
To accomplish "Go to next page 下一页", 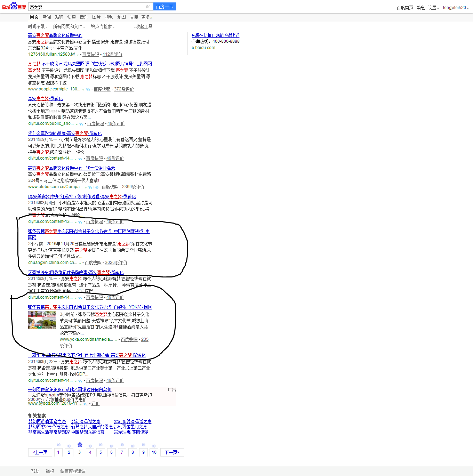I will pyautogui.click(x=172, y=452).
